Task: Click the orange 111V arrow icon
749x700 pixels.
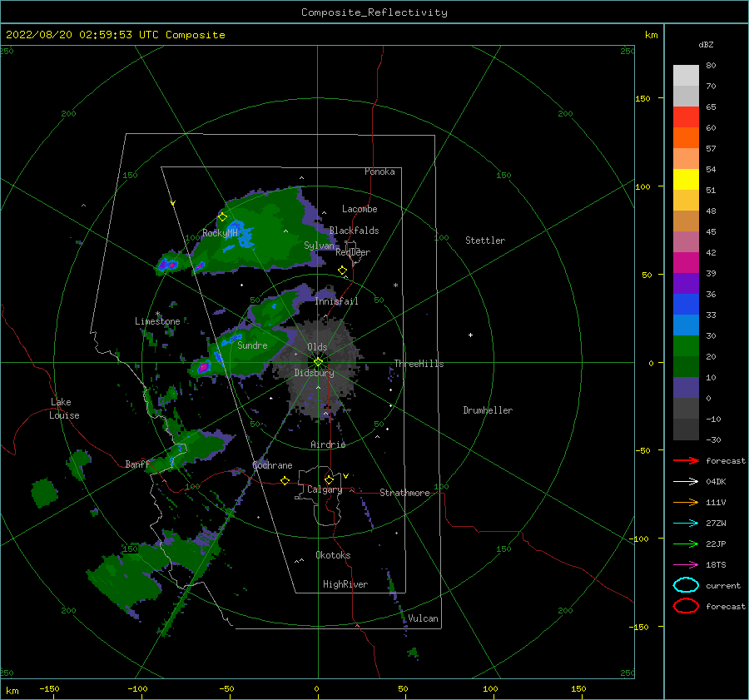Action: 686,502
